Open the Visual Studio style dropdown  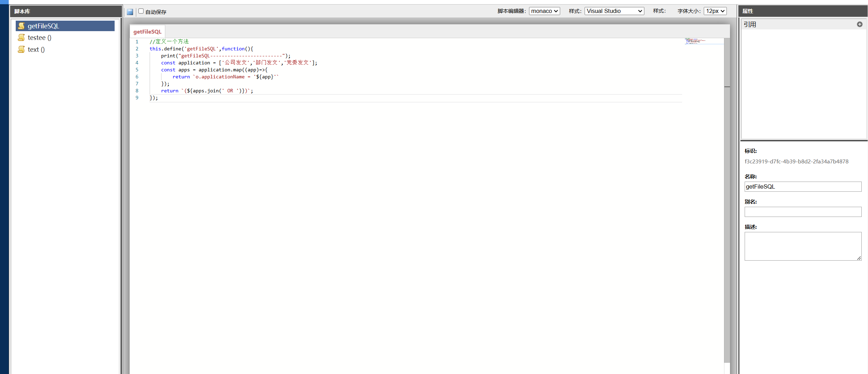coord(614,11)
